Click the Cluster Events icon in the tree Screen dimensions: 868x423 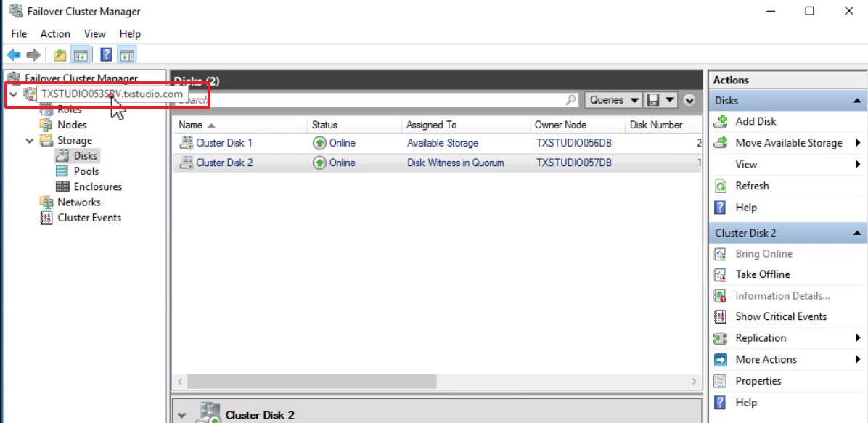pyautogui.click(x=46, y=218)
